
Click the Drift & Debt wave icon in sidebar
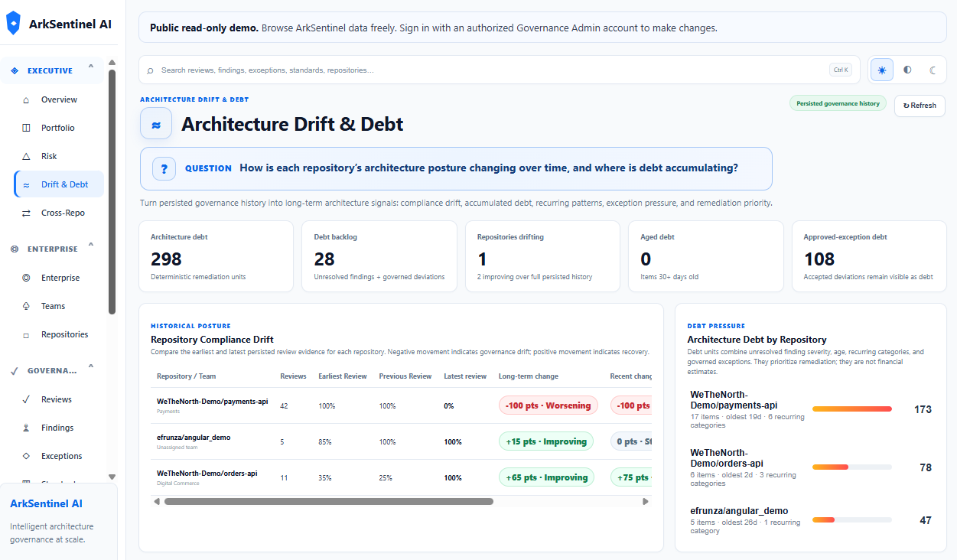coord(26,184)
